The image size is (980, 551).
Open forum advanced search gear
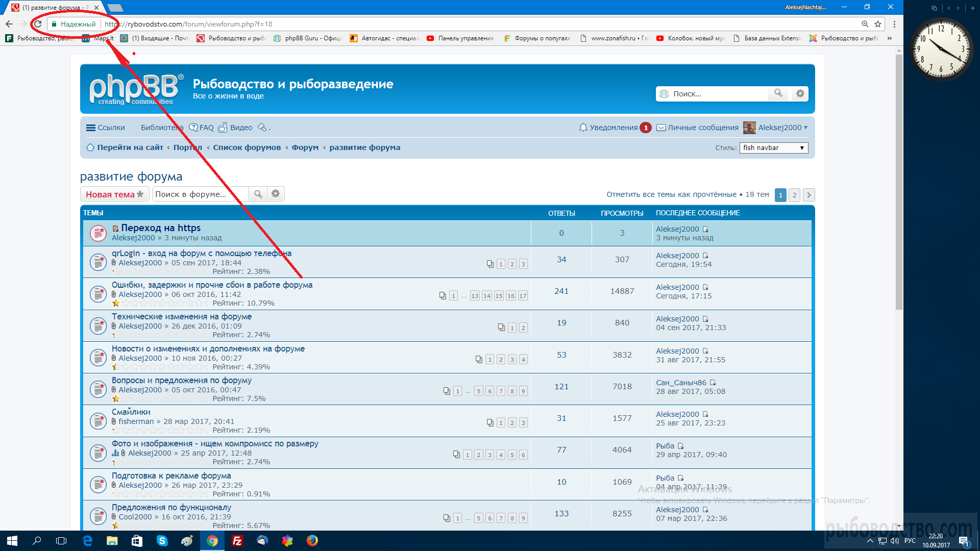tap(276, 194)
